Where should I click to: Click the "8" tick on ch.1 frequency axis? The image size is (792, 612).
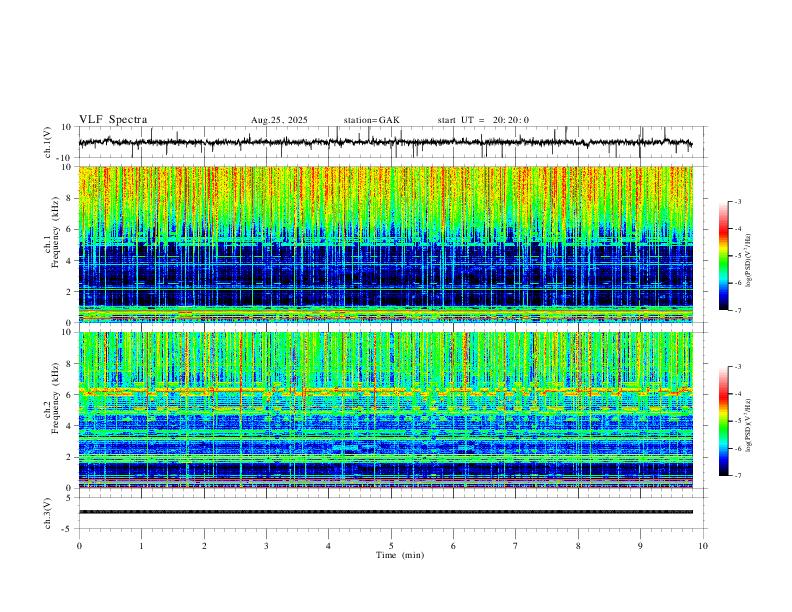70,198
